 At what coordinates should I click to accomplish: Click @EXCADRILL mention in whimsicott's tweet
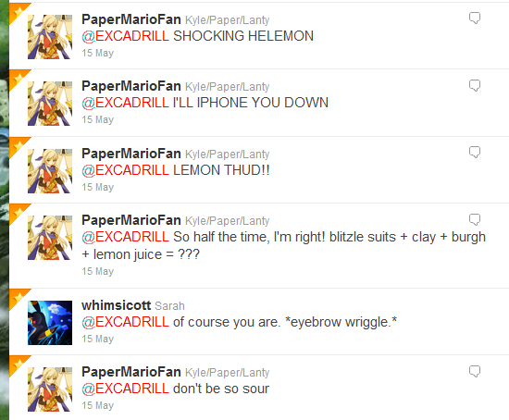click(x=125, y=322)
